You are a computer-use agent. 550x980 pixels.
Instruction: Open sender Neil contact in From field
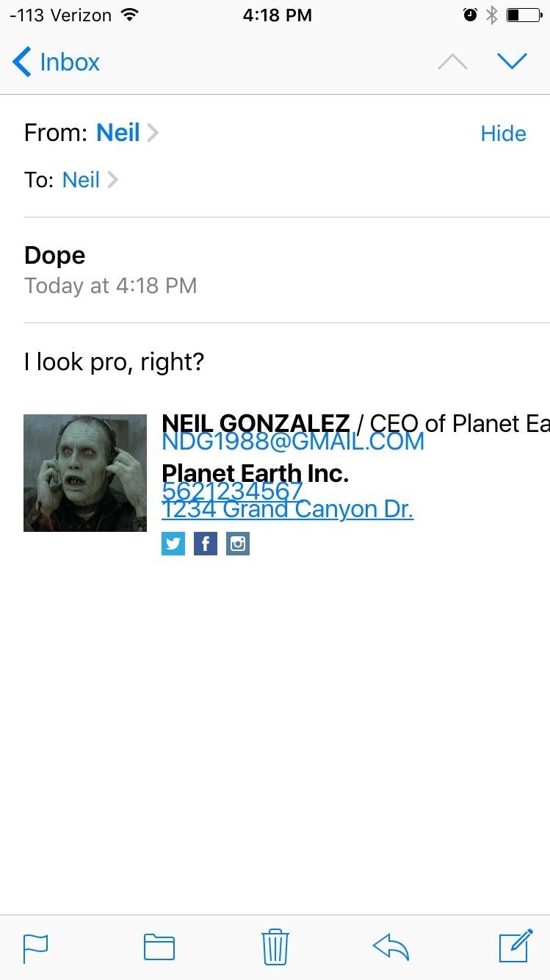118,132
